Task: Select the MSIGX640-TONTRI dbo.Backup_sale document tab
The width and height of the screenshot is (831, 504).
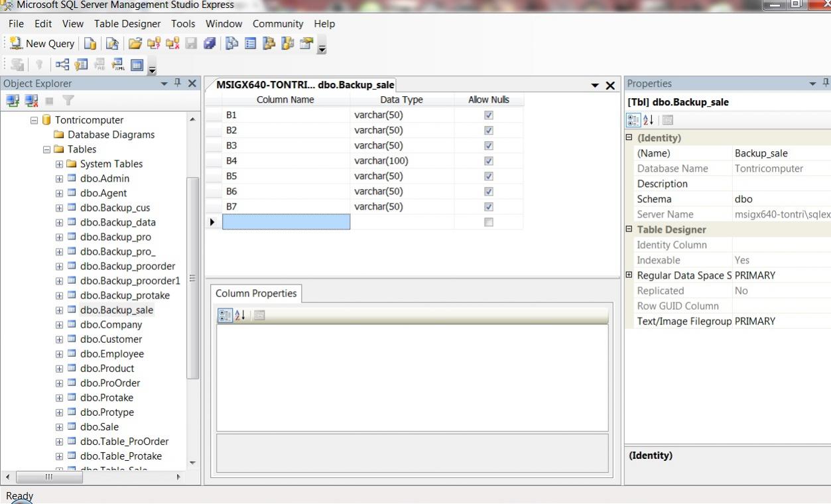Action: [305, 85]
